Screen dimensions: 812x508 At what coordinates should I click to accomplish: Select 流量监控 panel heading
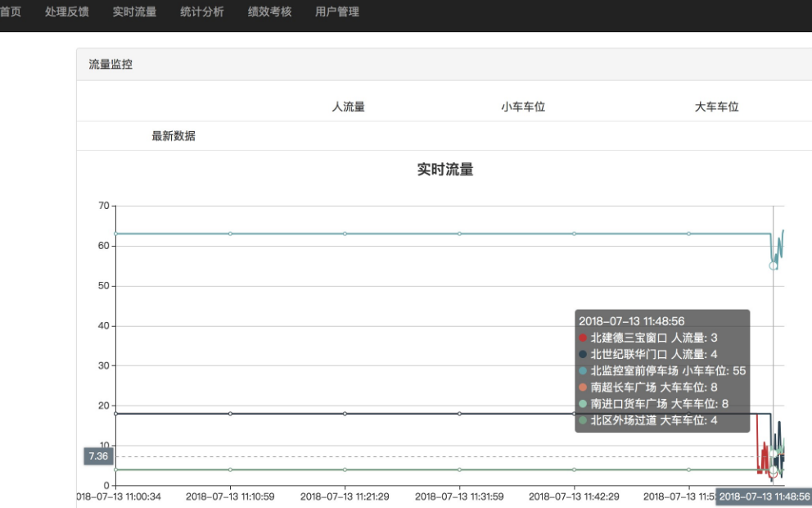111,64
